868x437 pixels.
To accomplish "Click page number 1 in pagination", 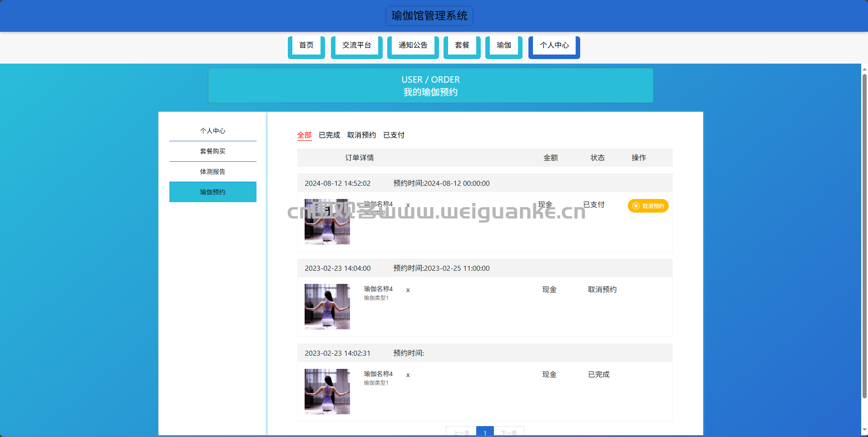I will [485, 432].
